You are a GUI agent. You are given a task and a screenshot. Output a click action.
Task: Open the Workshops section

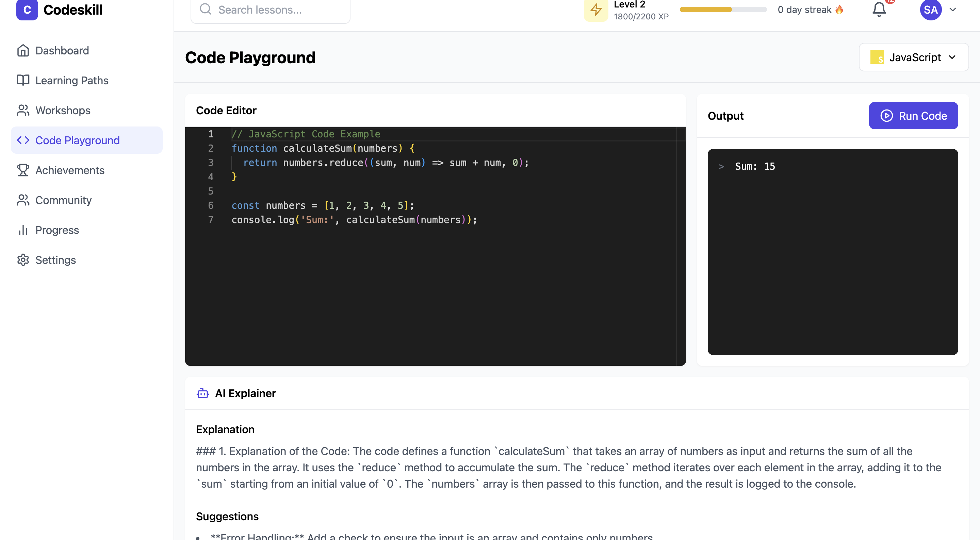point(63,110)
